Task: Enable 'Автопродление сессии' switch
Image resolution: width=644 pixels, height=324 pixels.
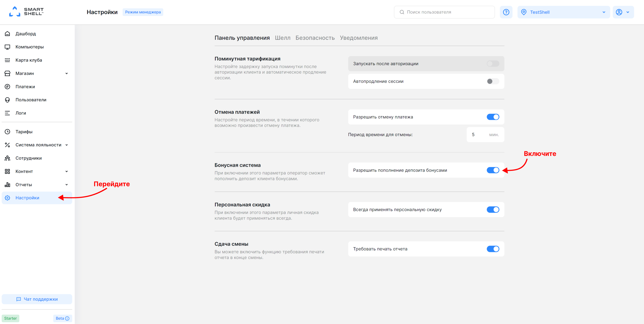Action: [x=493, y=81]
